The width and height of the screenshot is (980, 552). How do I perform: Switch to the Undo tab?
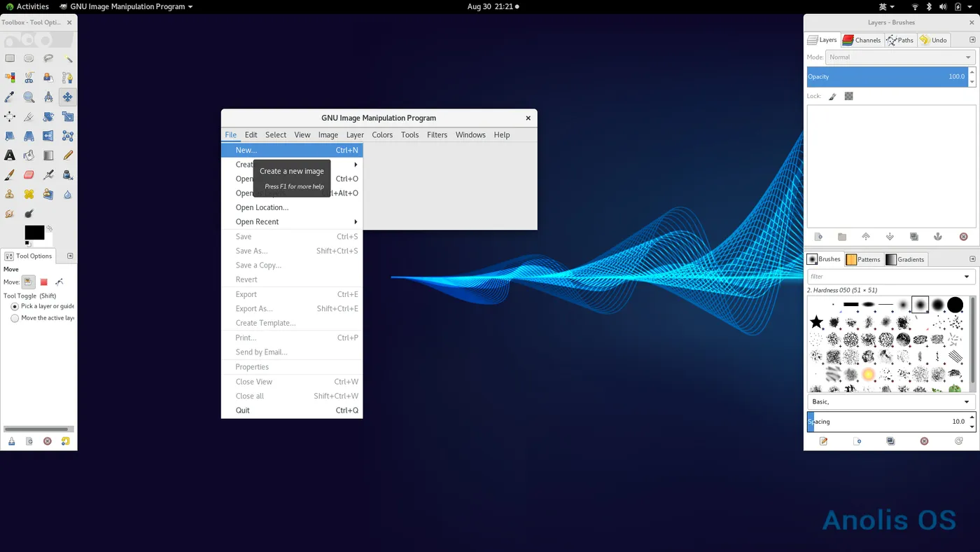pos(934,40)
